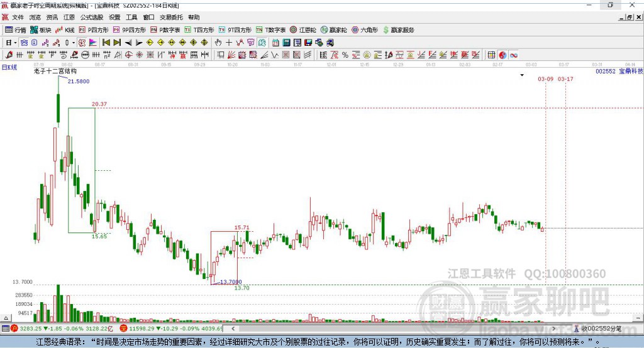644x348 pixels.
Task: Open the 工具 menu
Action: 131,17
